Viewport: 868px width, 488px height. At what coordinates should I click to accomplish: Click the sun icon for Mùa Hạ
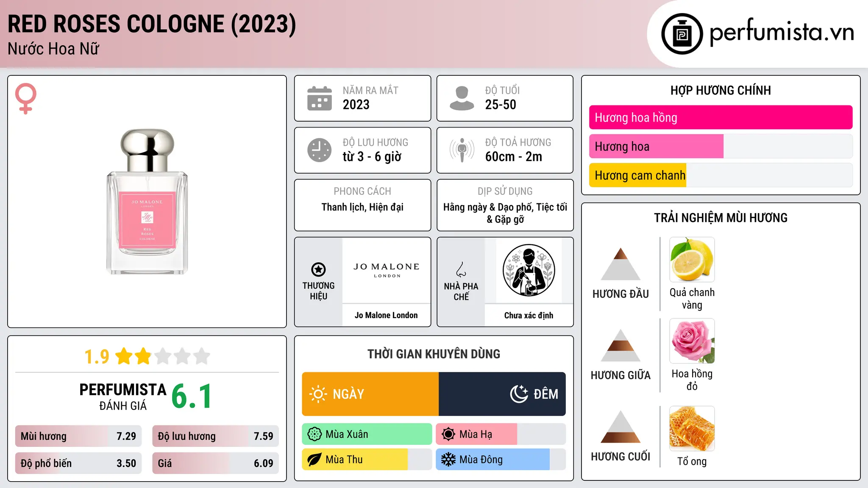[x=448, y=434]
